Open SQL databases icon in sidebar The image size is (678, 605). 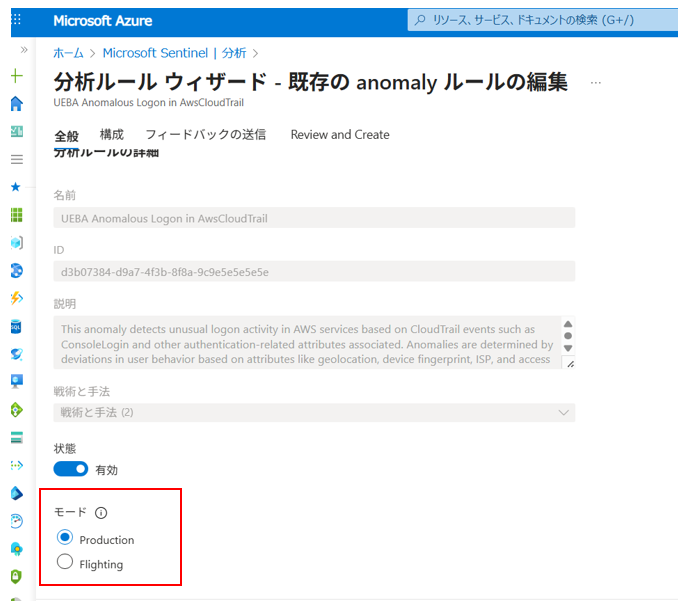coord(16,326)
